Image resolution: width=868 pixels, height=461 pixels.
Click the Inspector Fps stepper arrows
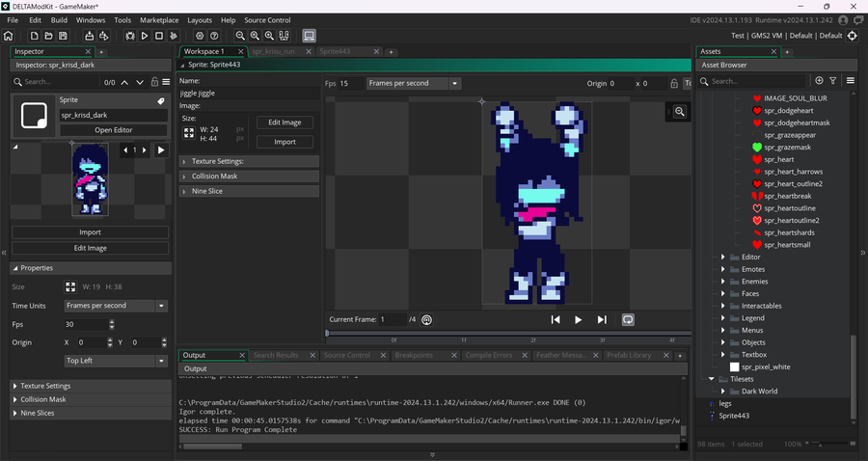point(112,325)
